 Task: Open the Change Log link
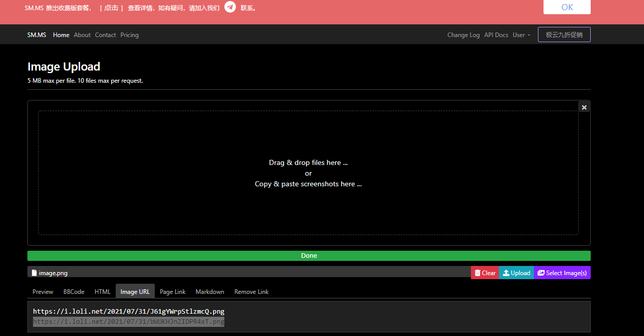click(463, 35)
